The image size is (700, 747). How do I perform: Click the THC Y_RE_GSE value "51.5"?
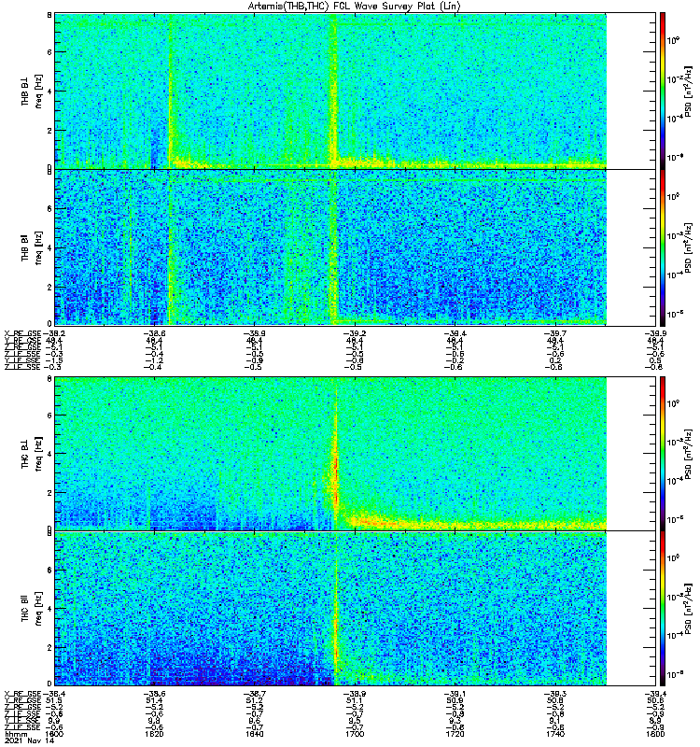pyautogui.click(x=53, y=701)
